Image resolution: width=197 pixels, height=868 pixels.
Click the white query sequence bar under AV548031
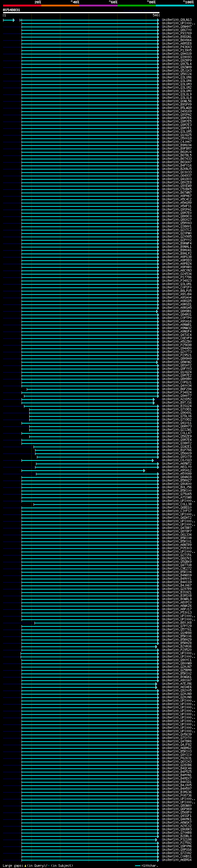pos(81,12)
